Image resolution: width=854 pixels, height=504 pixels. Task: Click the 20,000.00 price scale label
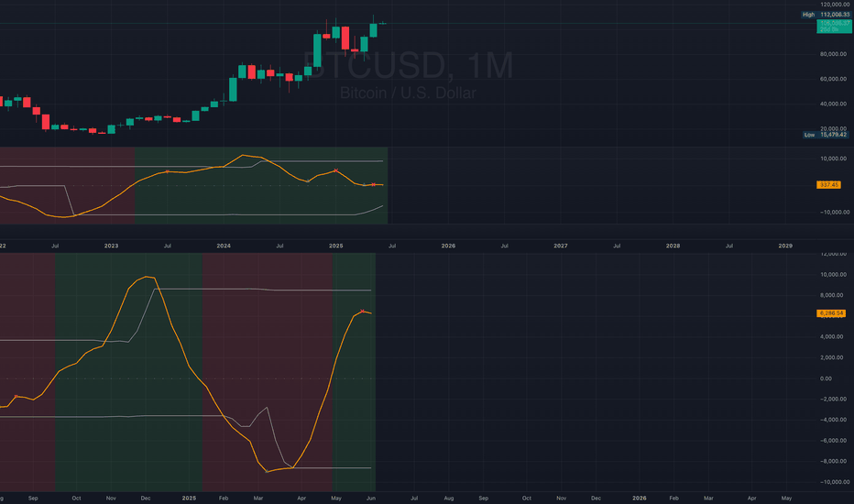(833, 128)
